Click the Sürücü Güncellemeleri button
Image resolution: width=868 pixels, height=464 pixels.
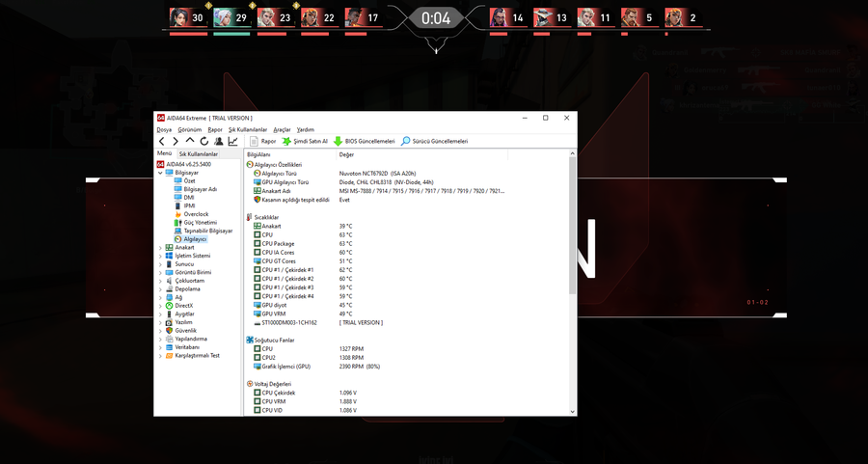[x=435, y=142]
